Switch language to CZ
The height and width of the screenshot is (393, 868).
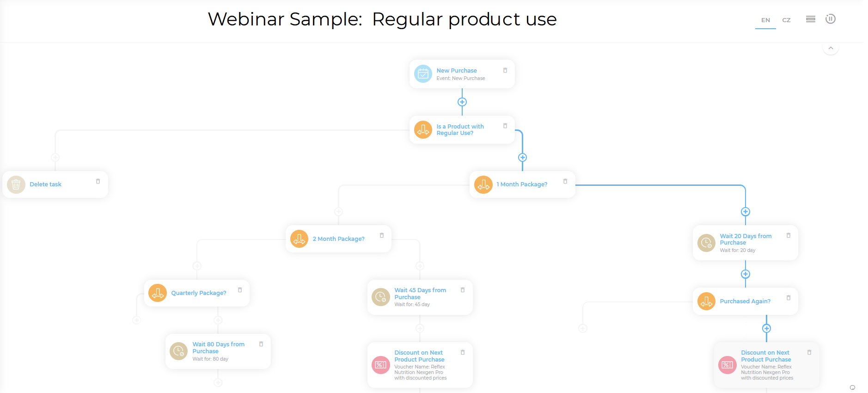click(786, 20)
